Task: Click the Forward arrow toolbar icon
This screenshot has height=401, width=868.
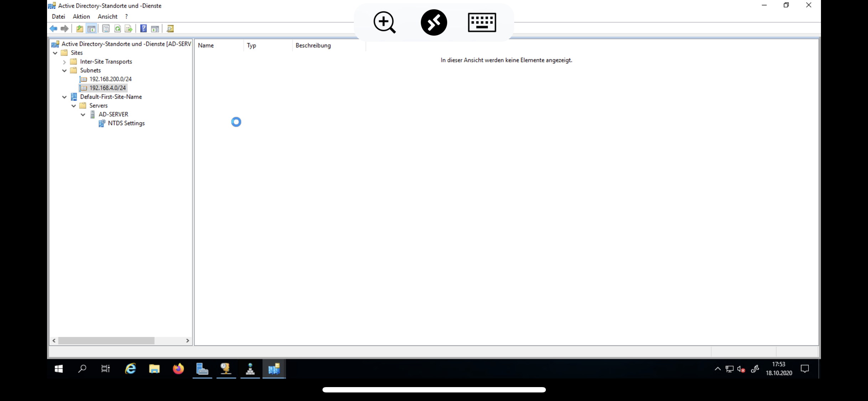Action: (x=64, y=29)
